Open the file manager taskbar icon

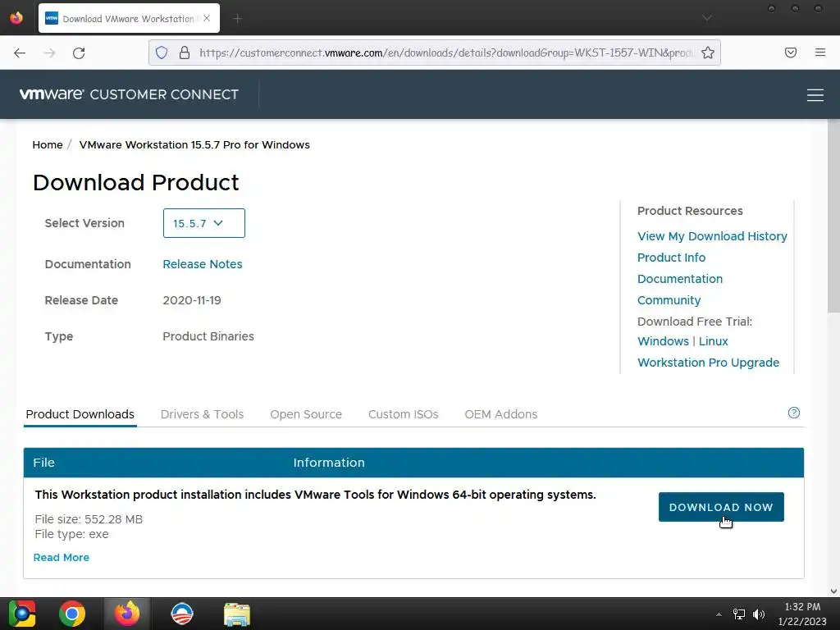[237, 614]
